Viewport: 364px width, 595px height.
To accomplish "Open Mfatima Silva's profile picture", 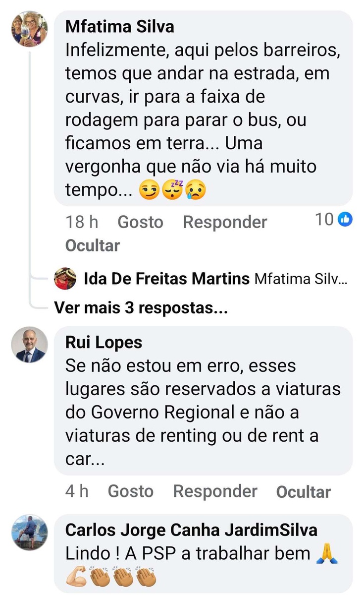I will tap(29, 29).
